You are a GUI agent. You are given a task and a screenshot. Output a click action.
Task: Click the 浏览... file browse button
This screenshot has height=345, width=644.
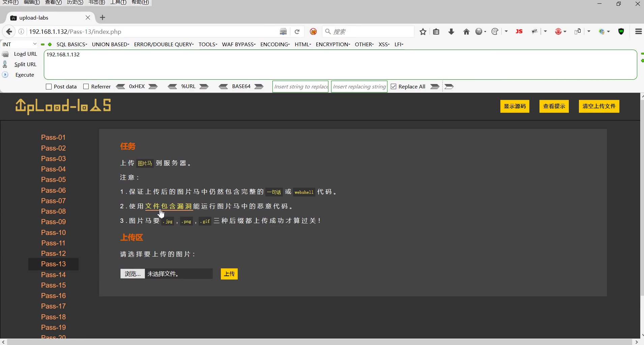(x=133, y=274)
